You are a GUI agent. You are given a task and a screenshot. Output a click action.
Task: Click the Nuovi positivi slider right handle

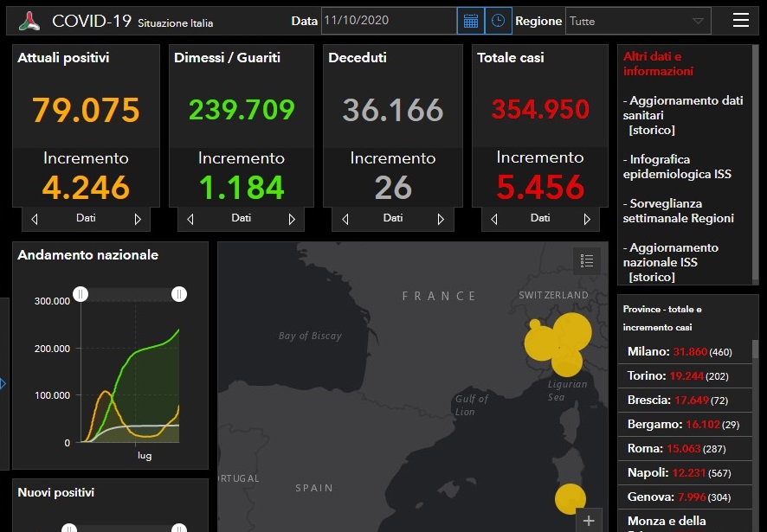click(179, 528)
